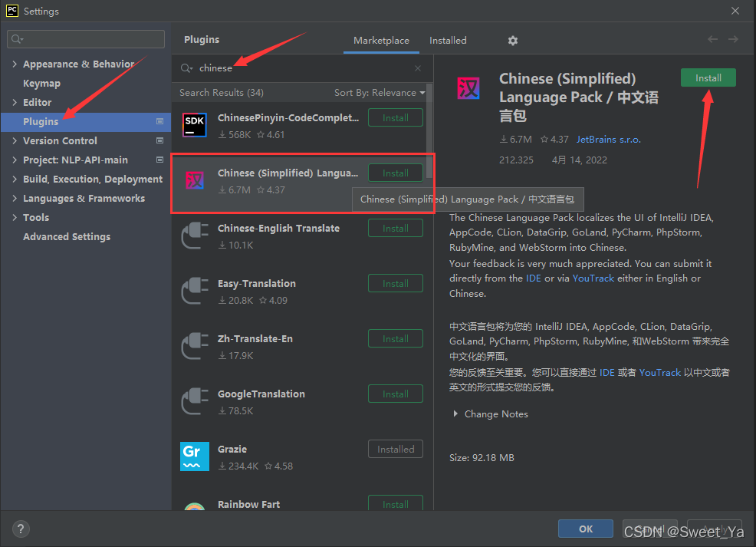The height and width of the screenshot is (547, 756).
Task: Click the Installed button for Grazie
Action: coord(396,449)
